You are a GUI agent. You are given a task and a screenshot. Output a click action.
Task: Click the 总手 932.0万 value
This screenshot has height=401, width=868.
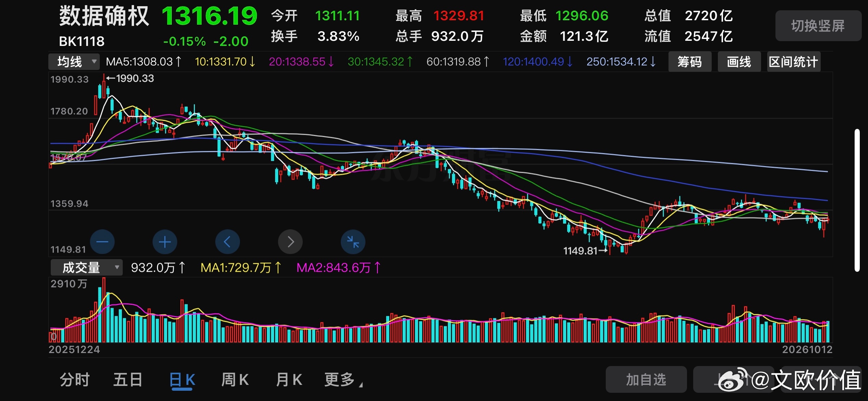coord(457,36)
